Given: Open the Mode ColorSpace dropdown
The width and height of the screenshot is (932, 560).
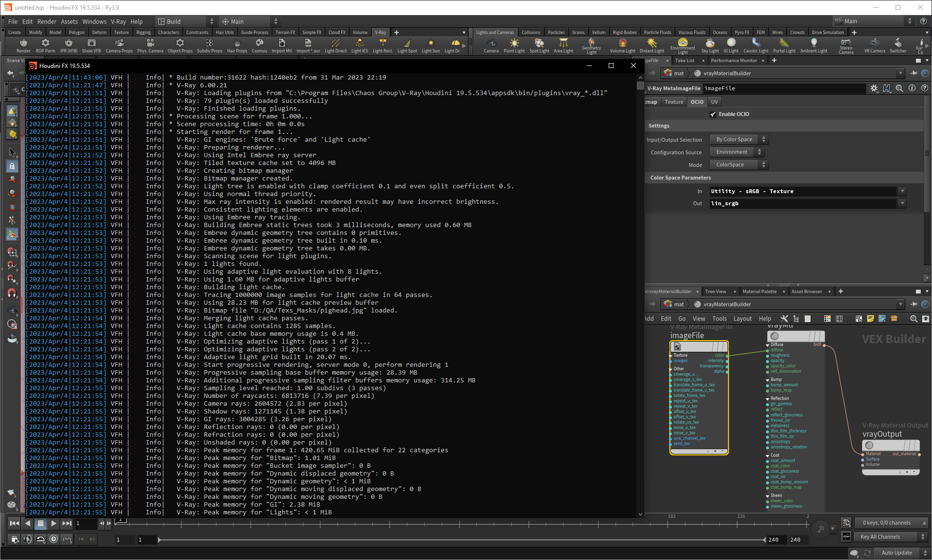Looking at the screenshot, I should [738, 165].
